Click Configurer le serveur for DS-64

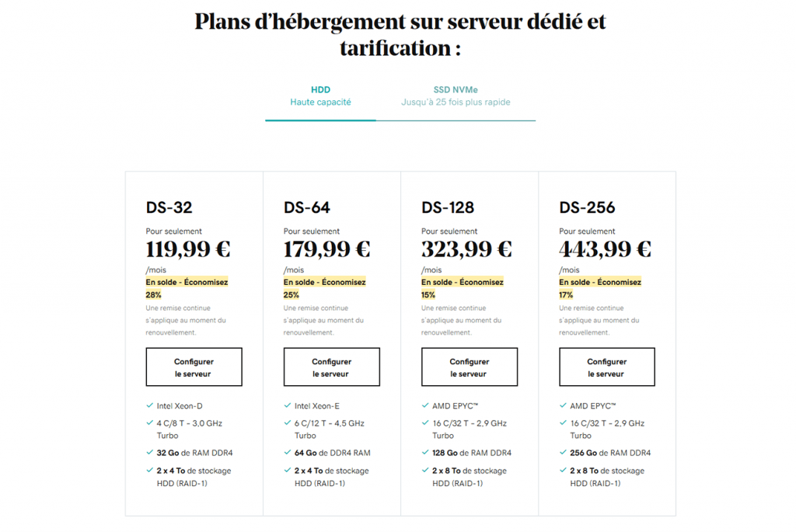pos(331,367)
